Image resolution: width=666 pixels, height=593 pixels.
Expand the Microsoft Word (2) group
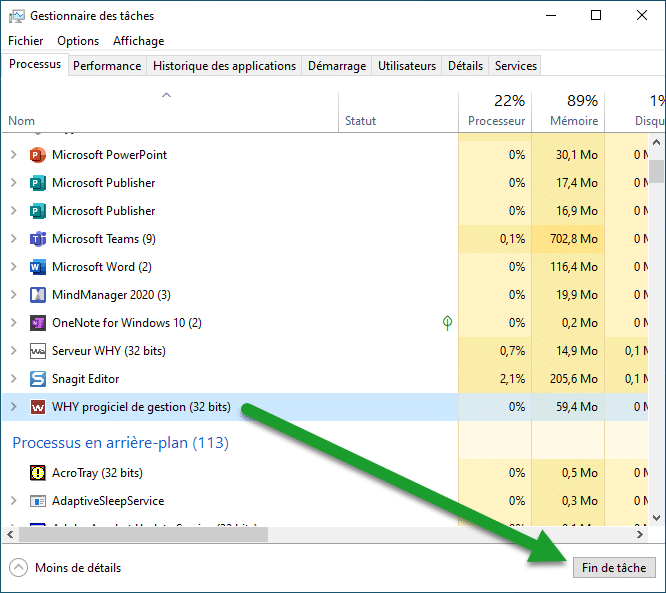pos(14,267)
